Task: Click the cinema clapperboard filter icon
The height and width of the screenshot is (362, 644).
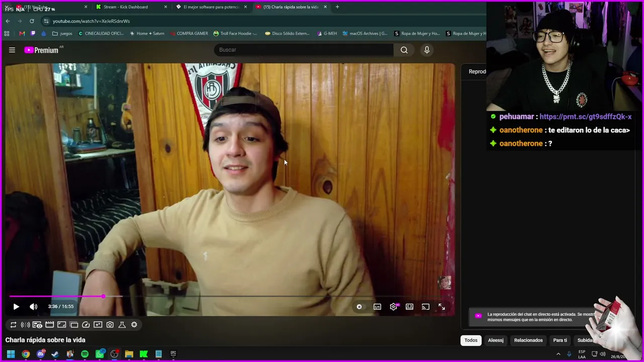Action: 49,325
